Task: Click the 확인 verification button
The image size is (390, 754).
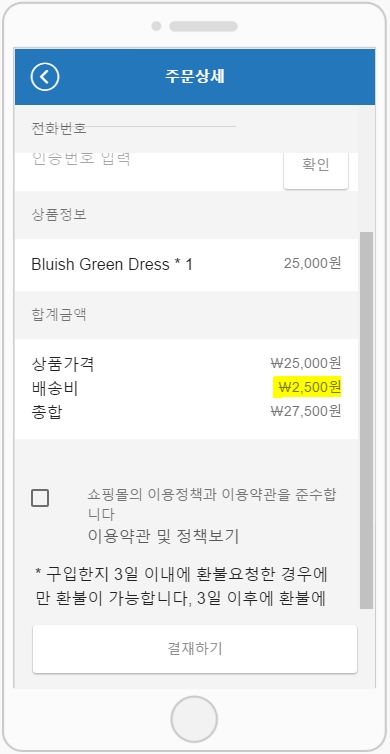Action: tap(316, 165)
